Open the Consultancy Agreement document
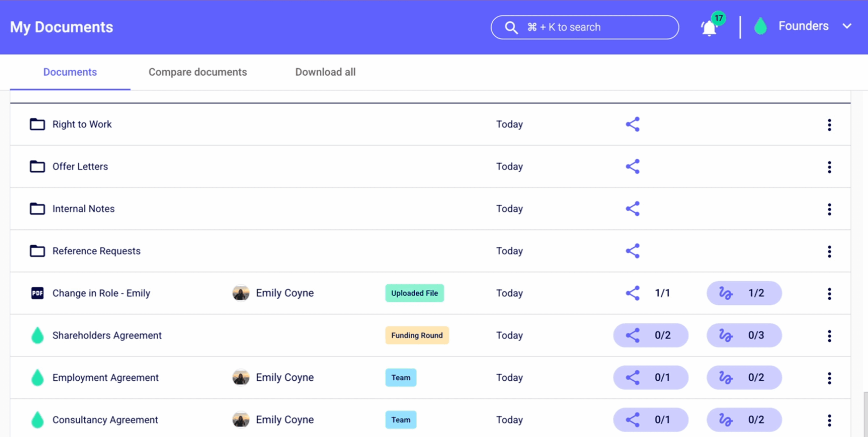Viewport: 868px width, 437px height. click(105, 420)
